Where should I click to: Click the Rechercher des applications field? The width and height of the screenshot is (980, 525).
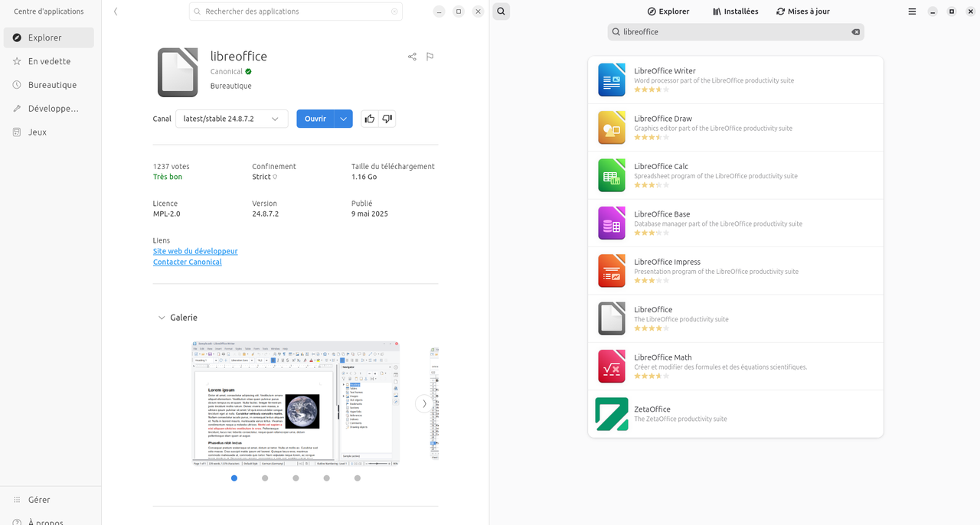[296, 11]
